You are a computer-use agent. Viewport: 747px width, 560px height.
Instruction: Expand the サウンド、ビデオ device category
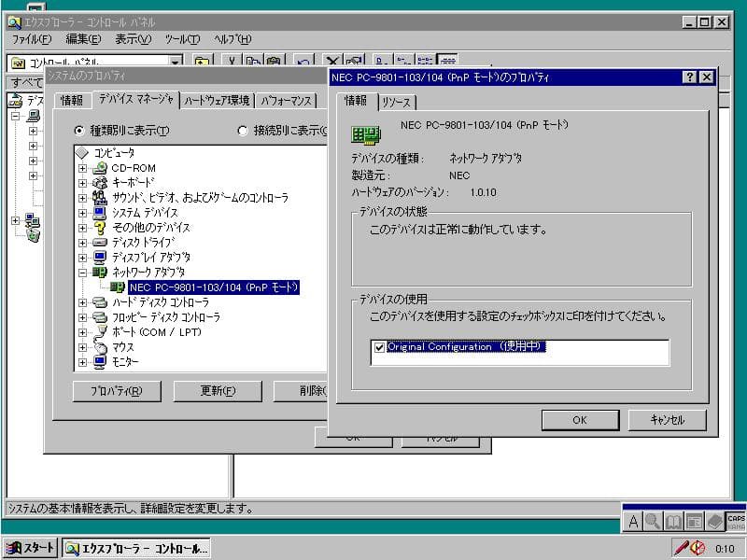pos(83,196)
